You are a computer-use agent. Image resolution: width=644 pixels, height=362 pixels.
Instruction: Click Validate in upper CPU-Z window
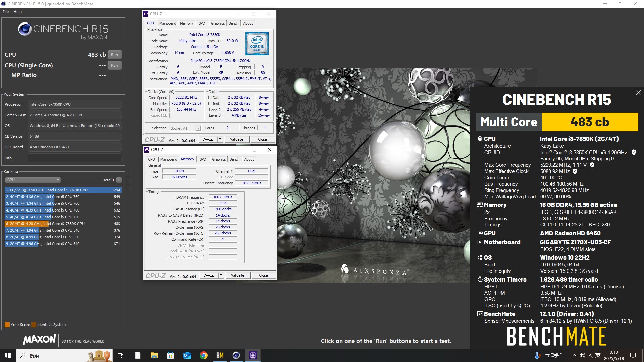click(236, 139)
